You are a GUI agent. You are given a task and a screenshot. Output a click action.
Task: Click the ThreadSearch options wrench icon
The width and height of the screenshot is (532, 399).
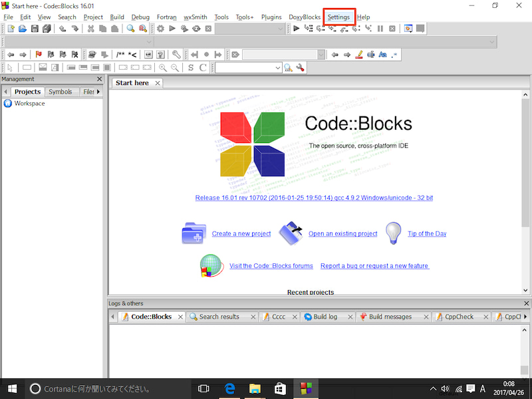click(300, 68)
